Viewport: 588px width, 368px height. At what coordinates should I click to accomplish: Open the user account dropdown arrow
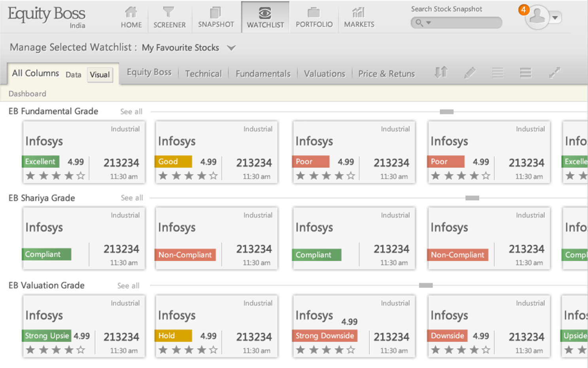click(555, 17)
